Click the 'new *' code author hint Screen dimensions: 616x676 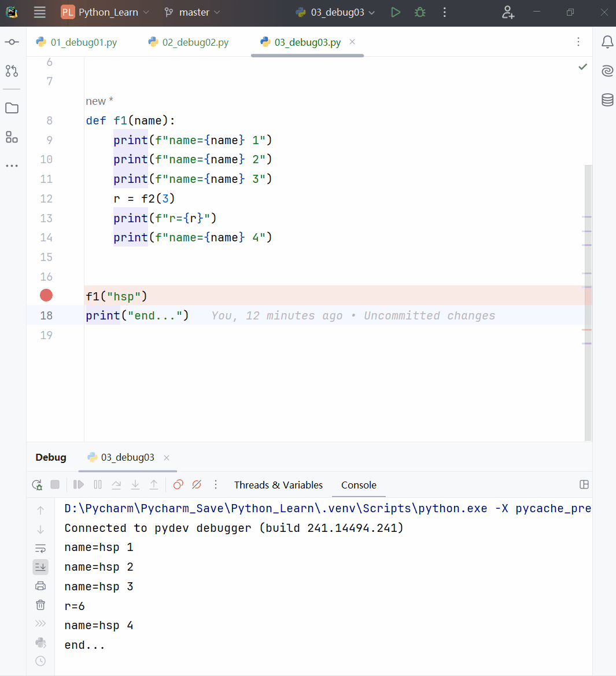[99, 101]
